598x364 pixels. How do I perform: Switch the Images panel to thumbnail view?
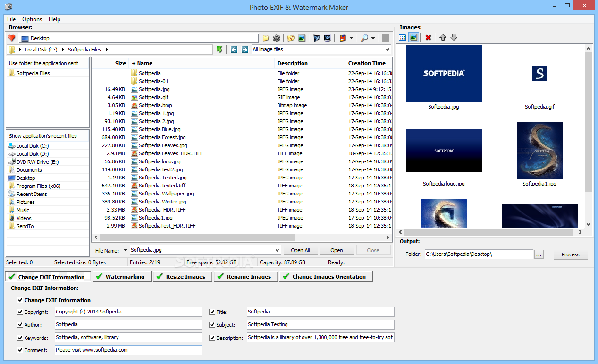coord(413,37)
